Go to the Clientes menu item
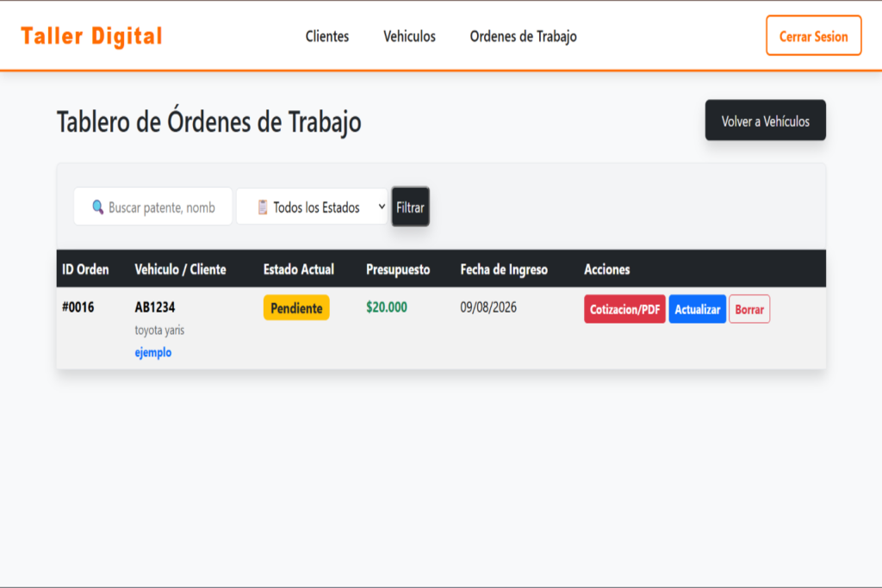The width and height of the screenshot is (882, 588). coord(326,36)
